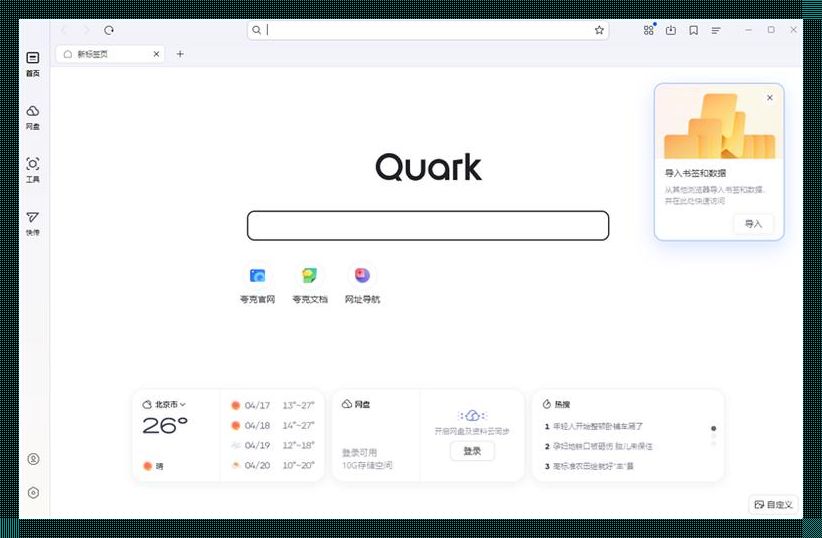This screenshot has width=822, height=538.
Task: Maximize the Quark browser window
Action: pyautogui.click(x=771, y=30)
